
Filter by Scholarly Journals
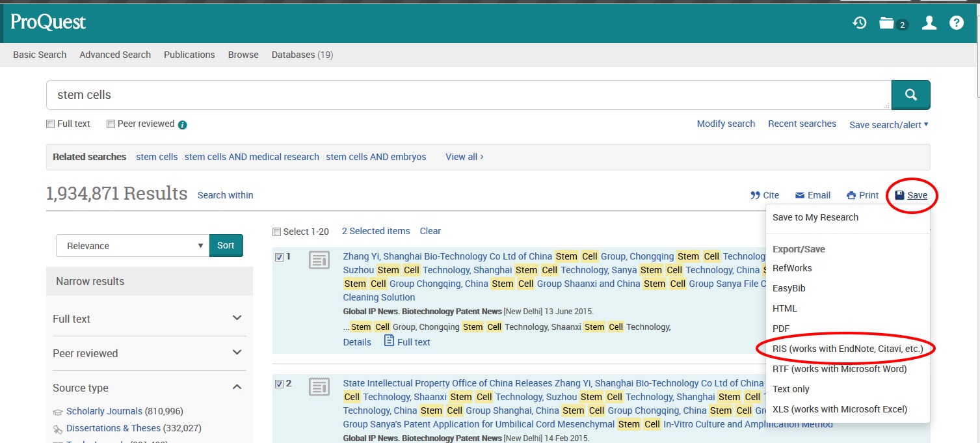[x=104, y=411]
